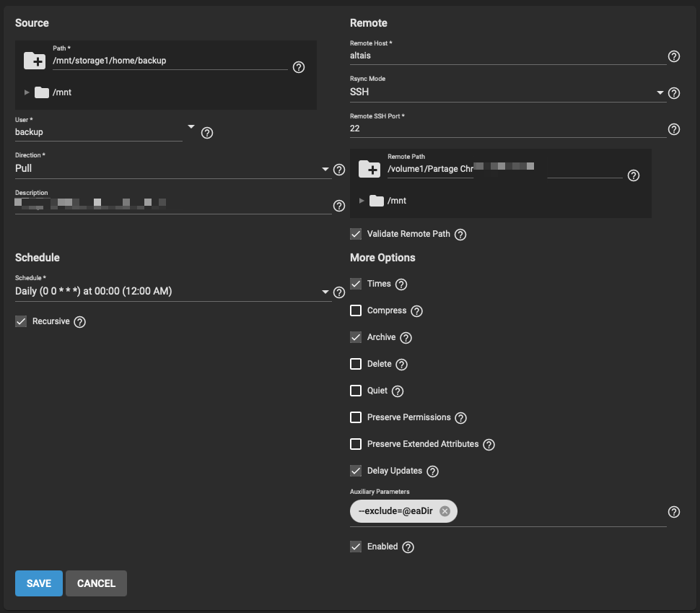Open help for Direction field
700x613 pixels.
point(339,170)
